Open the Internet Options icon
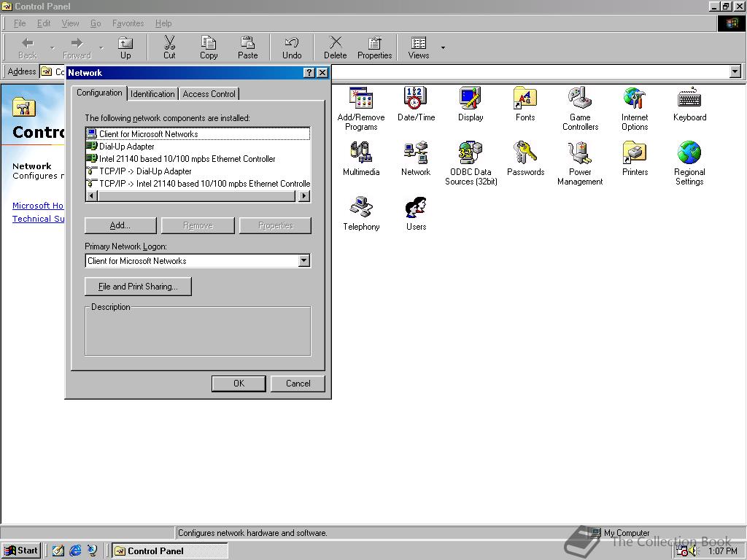The height and width of the screenshot is (560, 747). (635, 109)
